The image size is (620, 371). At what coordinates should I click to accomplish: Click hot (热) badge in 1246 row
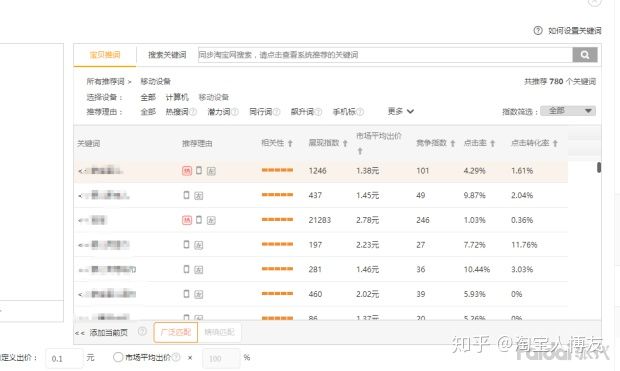187,171
